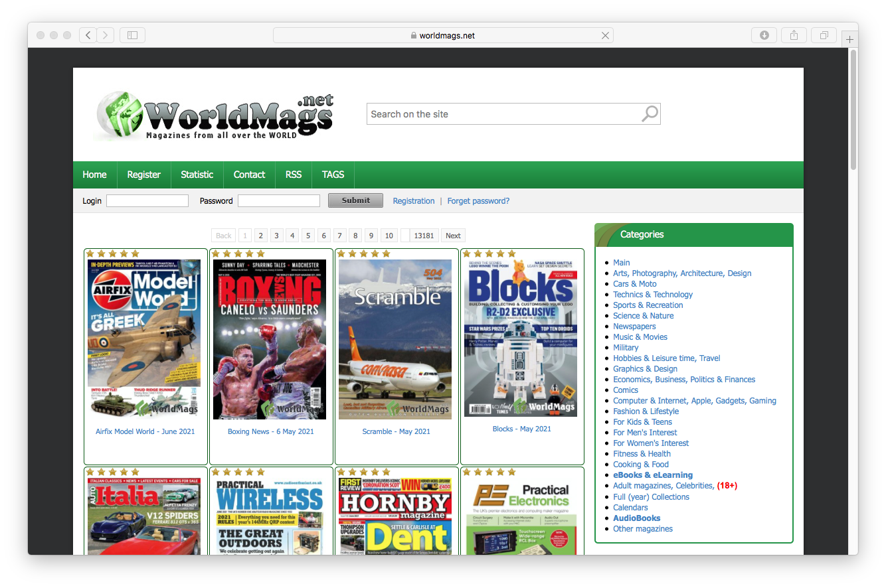Select the Cars & Moto category
Viewport: 886px width, 588px height.
click(635, 284)
